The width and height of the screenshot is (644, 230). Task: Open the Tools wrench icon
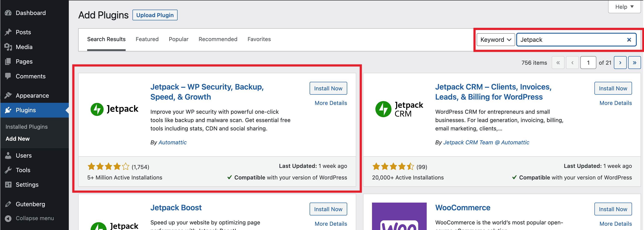[x=8, y=170]
